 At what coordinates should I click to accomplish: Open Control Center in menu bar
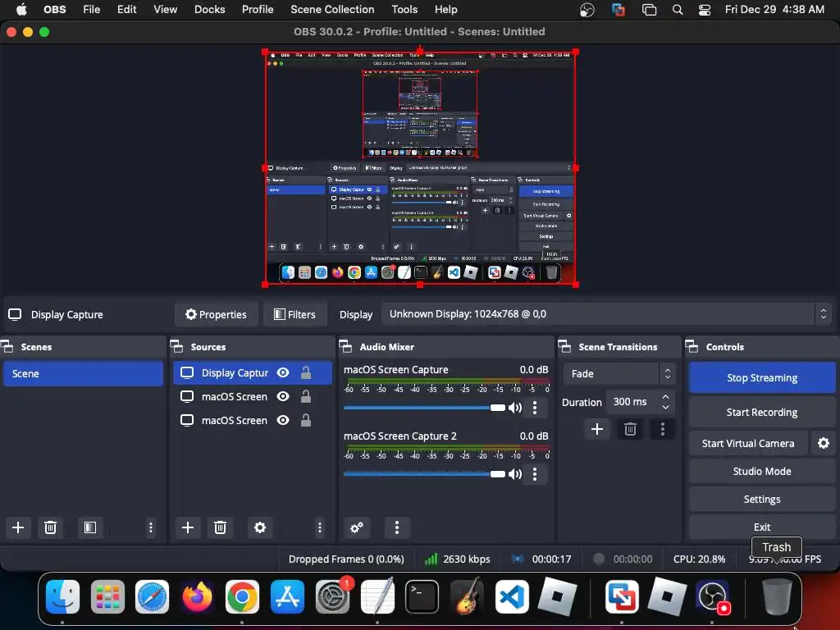point(705,10)
